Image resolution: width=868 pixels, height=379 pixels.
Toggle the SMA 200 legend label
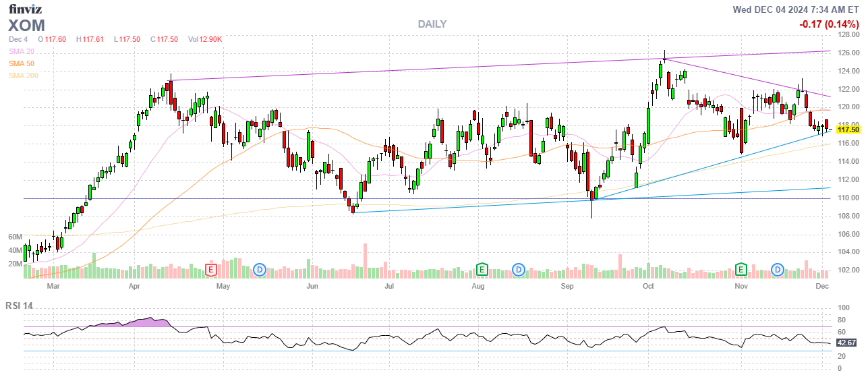tap(24, 76)
